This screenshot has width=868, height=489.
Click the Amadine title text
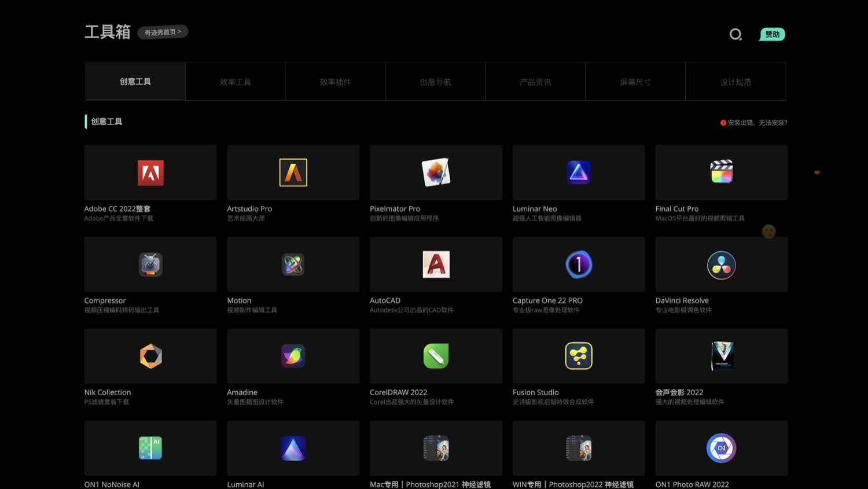click(x=242, y=392)
